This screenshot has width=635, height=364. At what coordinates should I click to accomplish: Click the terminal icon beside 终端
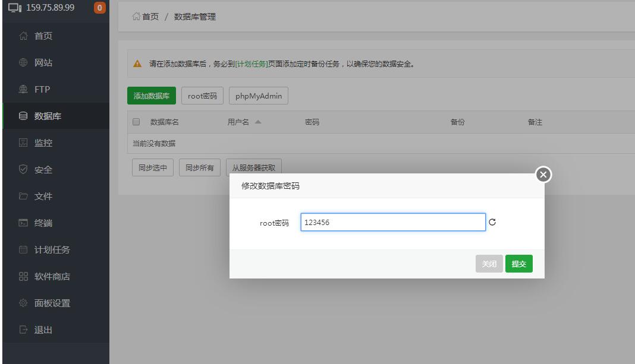click(24, 223)
